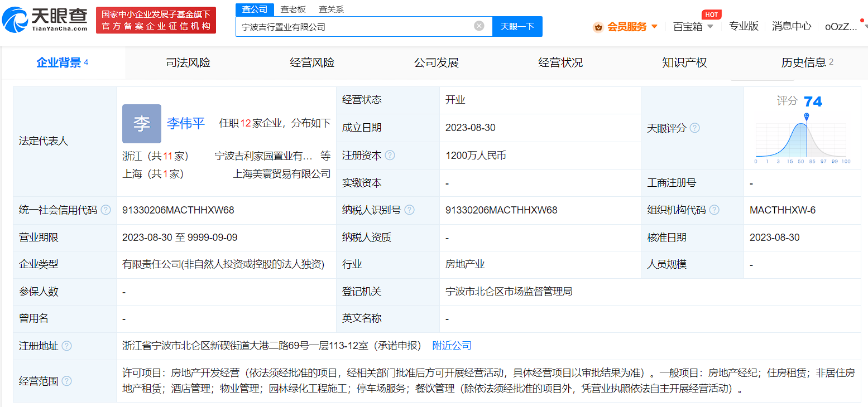The height and width of the screenshot is (407, 868).
Task: Open 李伟平 legal representative profile
Action: pos(186,123)
